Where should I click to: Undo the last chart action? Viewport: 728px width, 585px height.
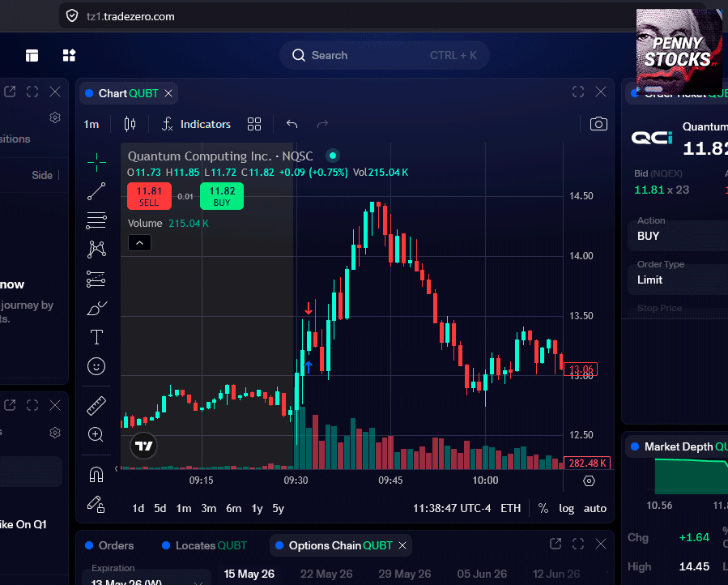pyautogui.click(x=292, y=124)
